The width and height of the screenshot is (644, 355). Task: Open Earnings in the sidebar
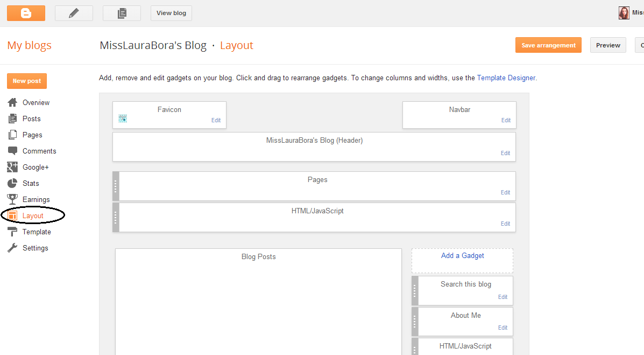36,199
